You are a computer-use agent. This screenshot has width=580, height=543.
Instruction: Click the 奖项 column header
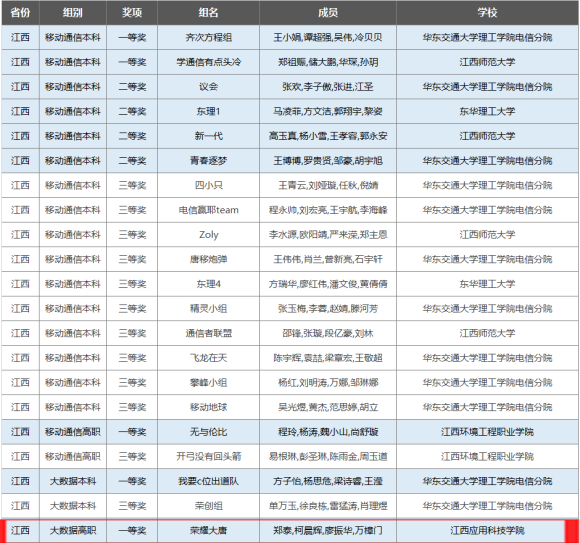pyautogui.click(x=132, y=13)
